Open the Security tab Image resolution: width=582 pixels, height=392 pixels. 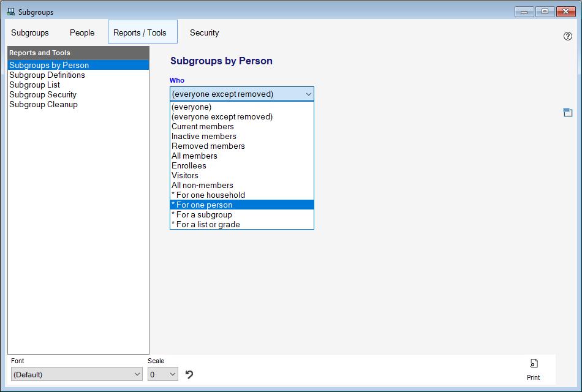tap(204, 32)
